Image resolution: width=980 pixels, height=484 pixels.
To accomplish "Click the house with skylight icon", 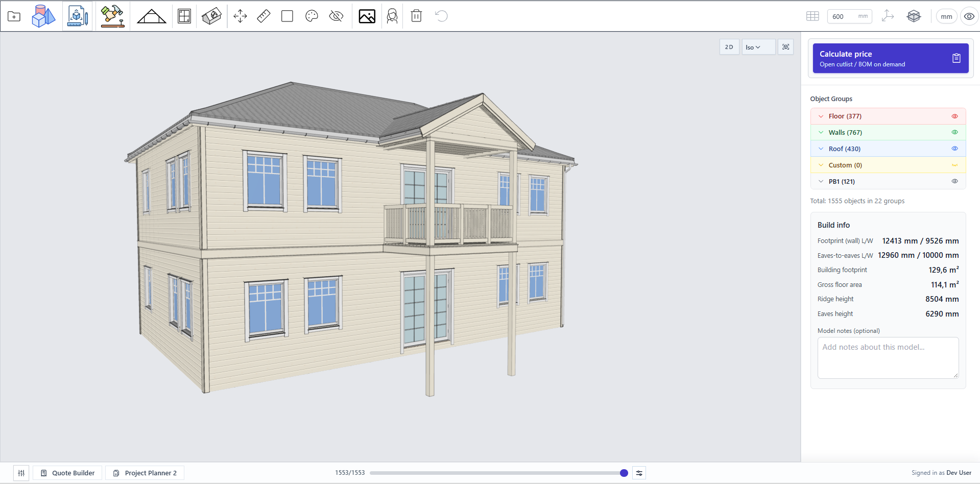I will pos(211,16).
